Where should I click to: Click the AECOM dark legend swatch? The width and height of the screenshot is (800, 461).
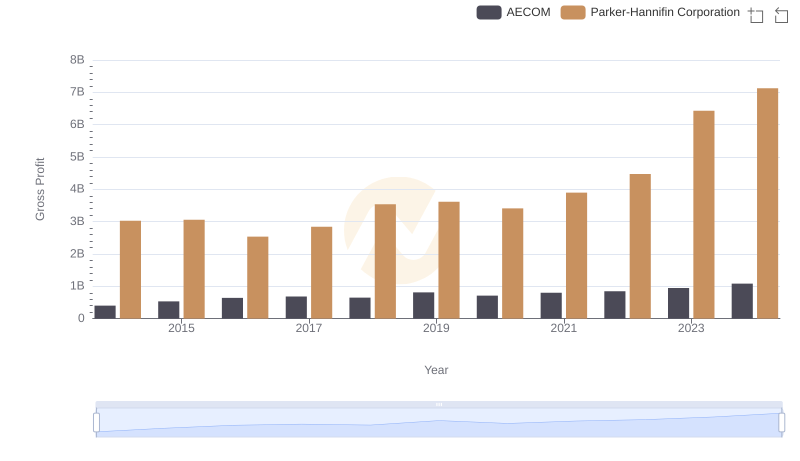[x=489, y=12]
